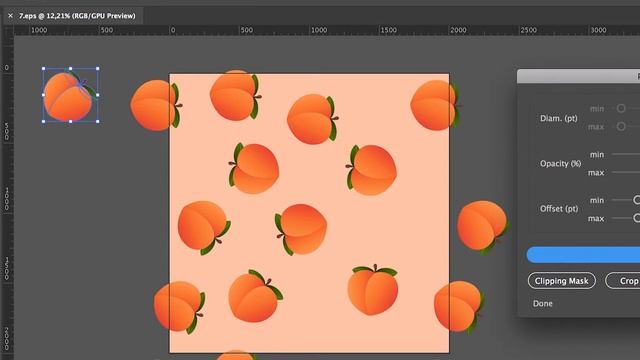Click the Opacity max slider track
Screen dimensions: 640x360
(626, 172)
